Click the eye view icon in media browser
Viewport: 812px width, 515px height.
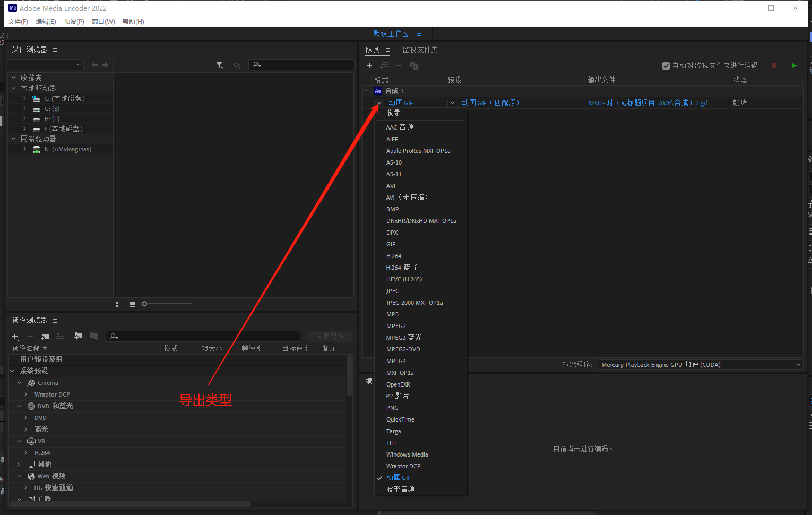point(237,65)
